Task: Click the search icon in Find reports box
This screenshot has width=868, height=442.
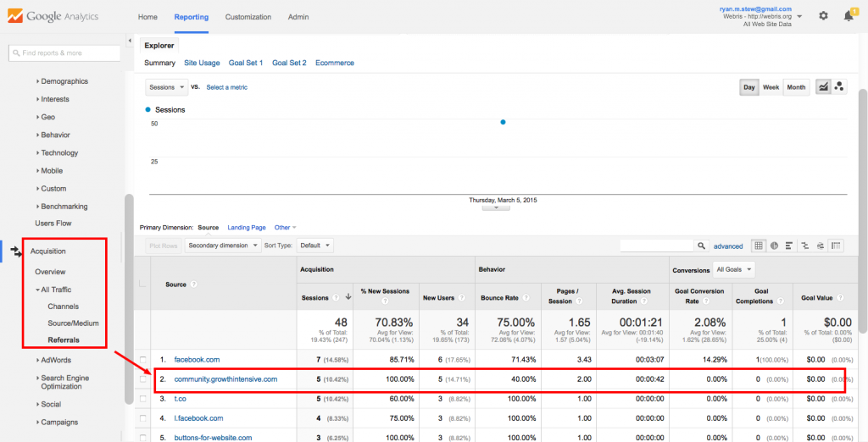Action: click(17, 53)
